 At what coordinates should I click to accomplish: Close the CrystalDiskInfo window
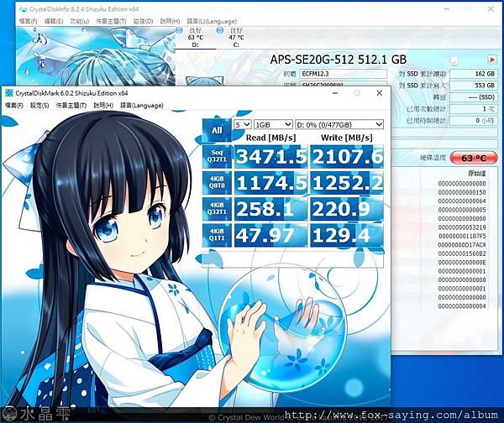pos(491,9)
